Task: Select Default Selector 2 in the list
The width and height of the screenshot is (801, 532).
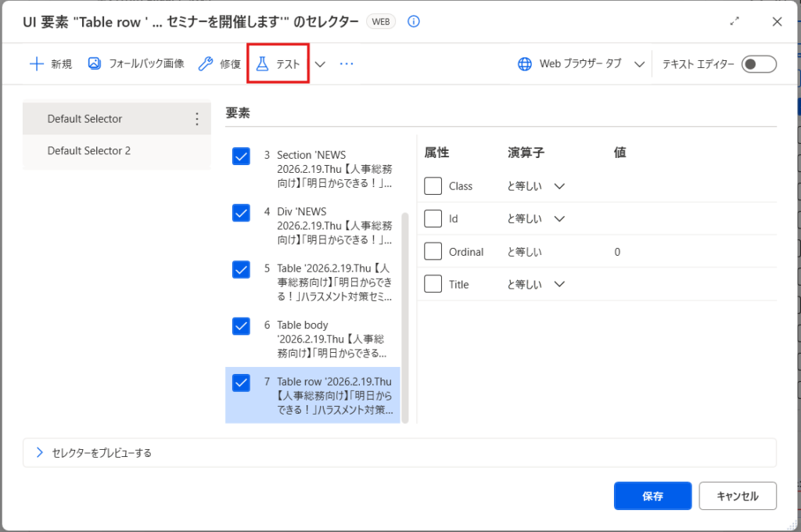Action: click(x=89, y=151)
